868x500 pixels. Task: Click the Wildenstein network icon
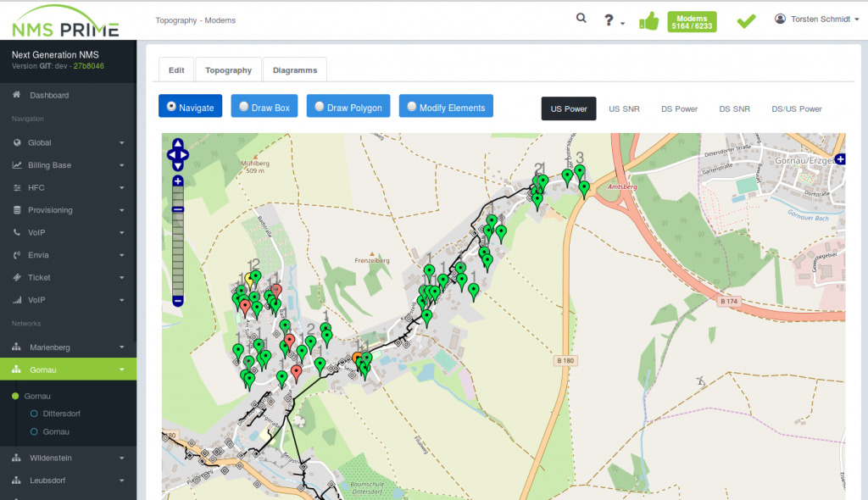pyautogui.click(x=17, y=458)
